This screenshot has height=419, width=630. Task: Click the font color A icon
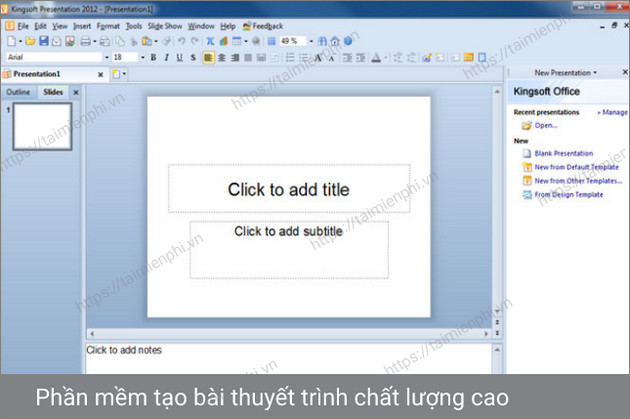[376, 57]
